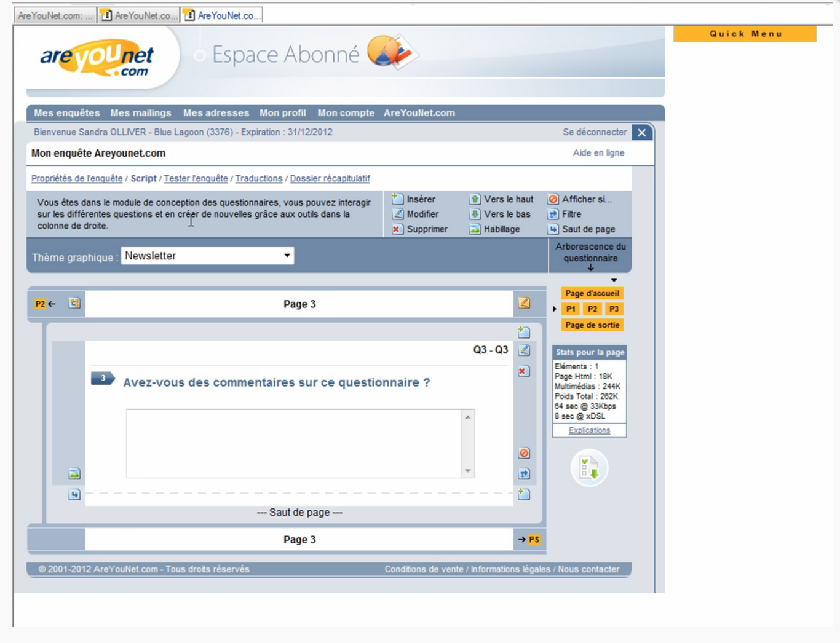This screenshot has height=643, width=840.
Task: Select page P1 in the questionnaire tree
Action: pyautogui.click(x=569, y=309)
